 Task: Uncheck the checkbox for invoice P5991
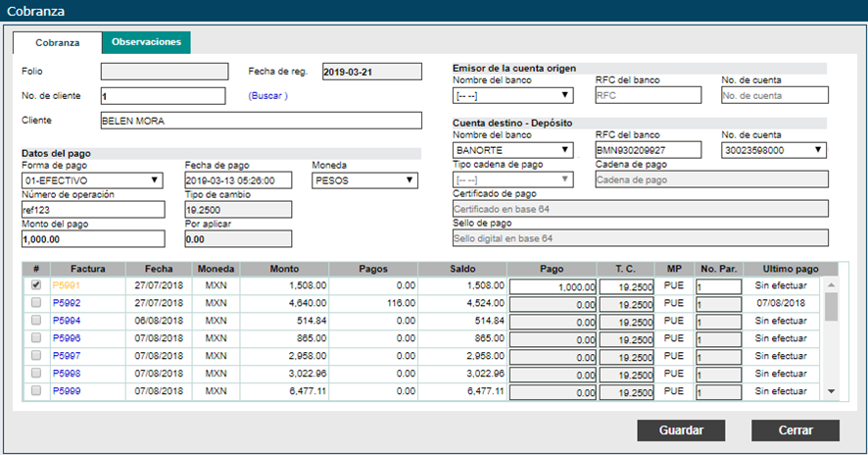click(x=36, y=285)
